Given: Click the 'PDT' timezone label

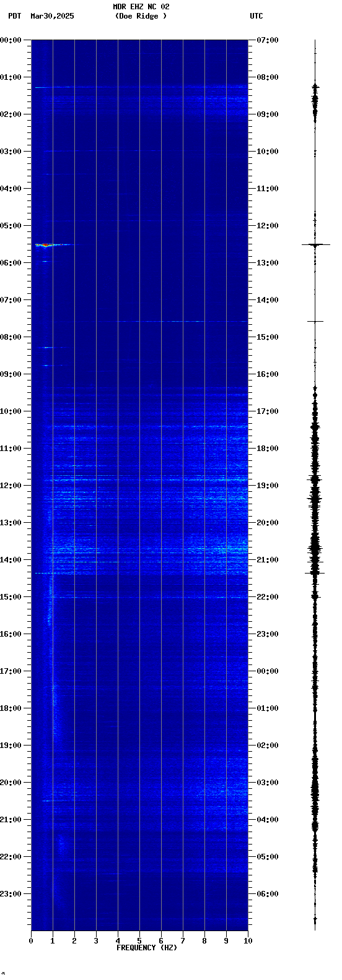Looking at the screenshot, I should pyautogui.click(x=14, y=16).
